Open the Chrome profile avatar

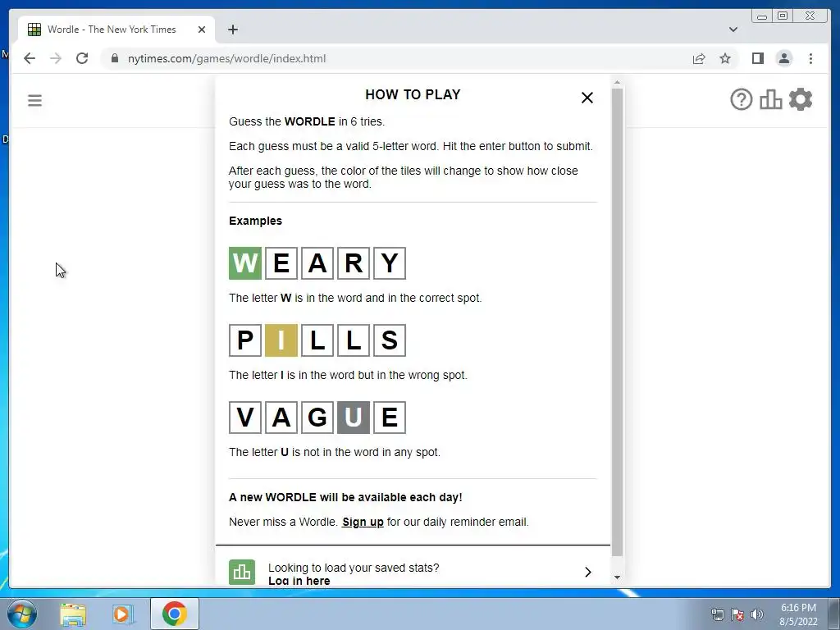pyautogui.click(x=783, y=58)
